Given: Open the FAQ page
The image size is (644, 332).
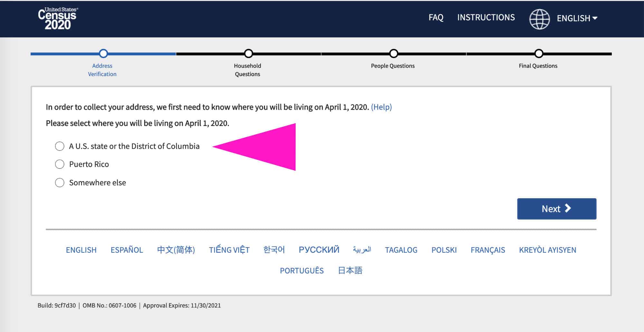Looking at the screenshot, I should [436, 17].
